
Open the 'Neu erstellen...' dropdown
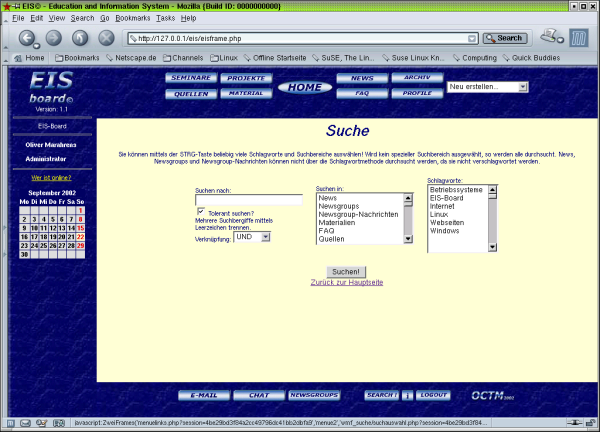pos(487,87)
